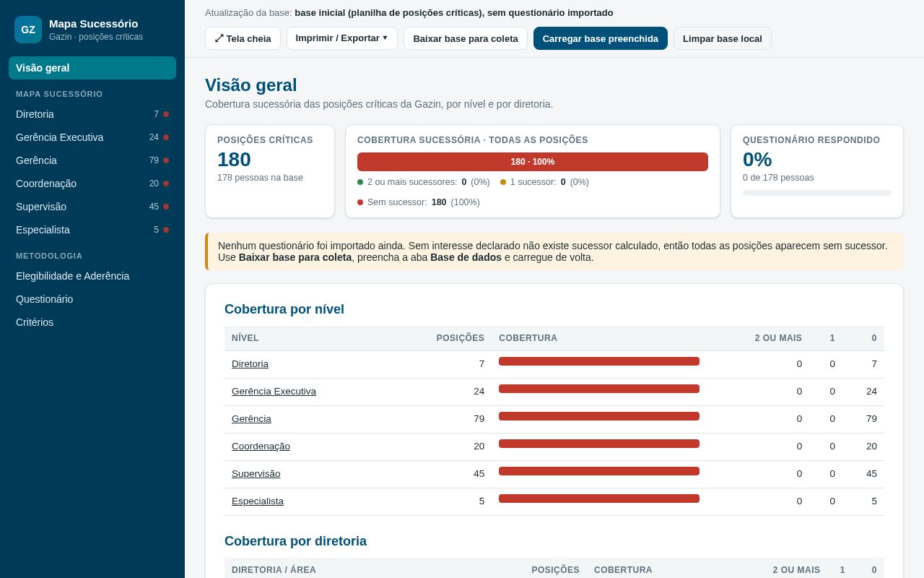Open Gerência Executiva sidebar item

[x=92, y=137]
